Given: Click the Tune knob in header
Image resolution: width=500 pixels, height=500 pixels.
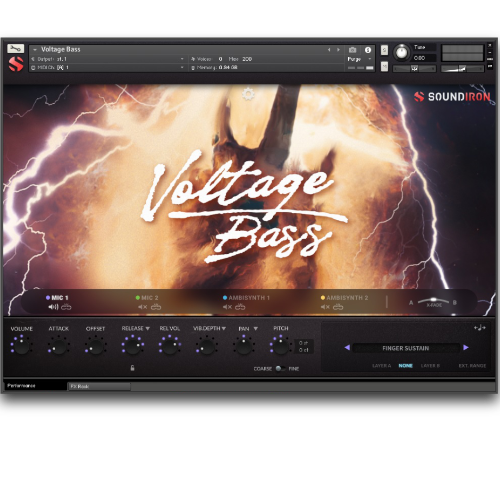Looking at the screenshot, I should point(401,52).
